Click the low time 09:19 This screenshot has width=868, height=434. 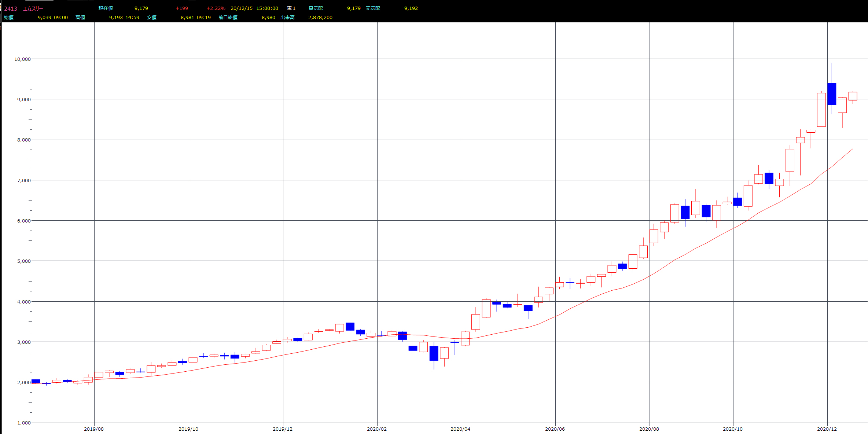(204, 17)
